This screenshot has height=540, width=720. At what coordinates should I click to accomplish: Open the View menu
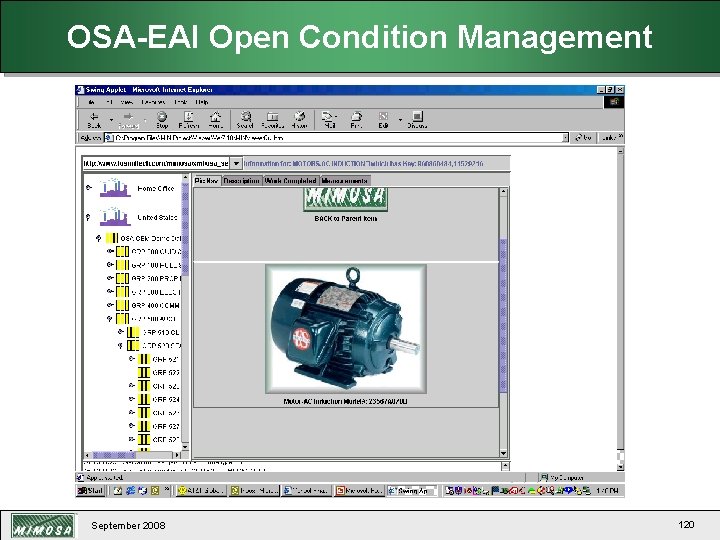[127, 102]
